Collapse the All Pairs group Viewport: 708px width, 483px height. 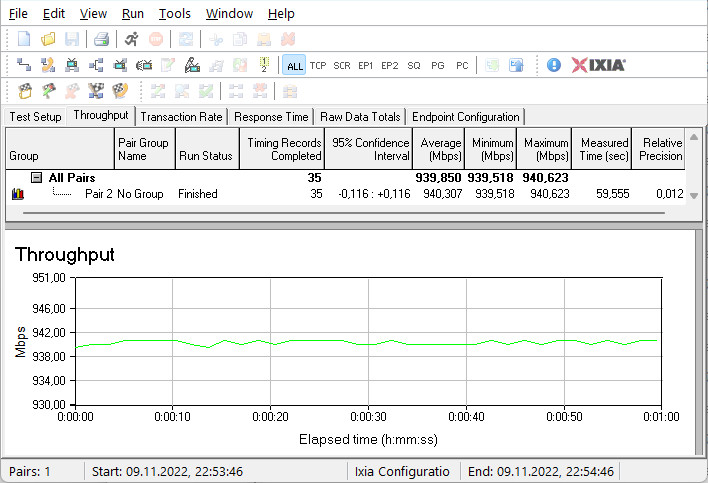point(36,177)
